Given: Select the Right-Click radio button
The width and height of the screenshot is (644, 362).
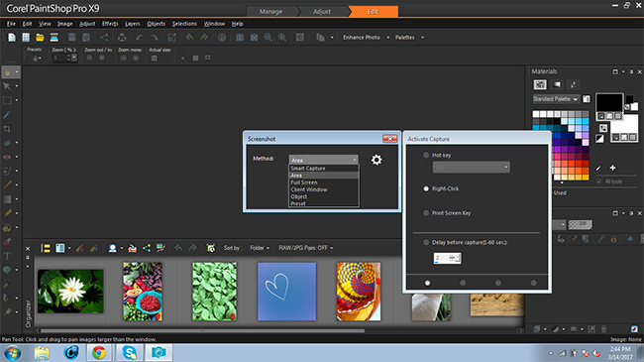Looking at the screenshot, I should (426, 188).
